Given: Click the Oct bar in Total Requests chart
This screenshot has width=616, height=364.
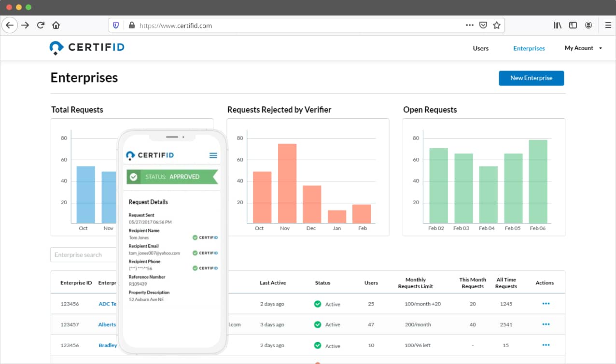Looking at the screenshot, I should 86,195.
